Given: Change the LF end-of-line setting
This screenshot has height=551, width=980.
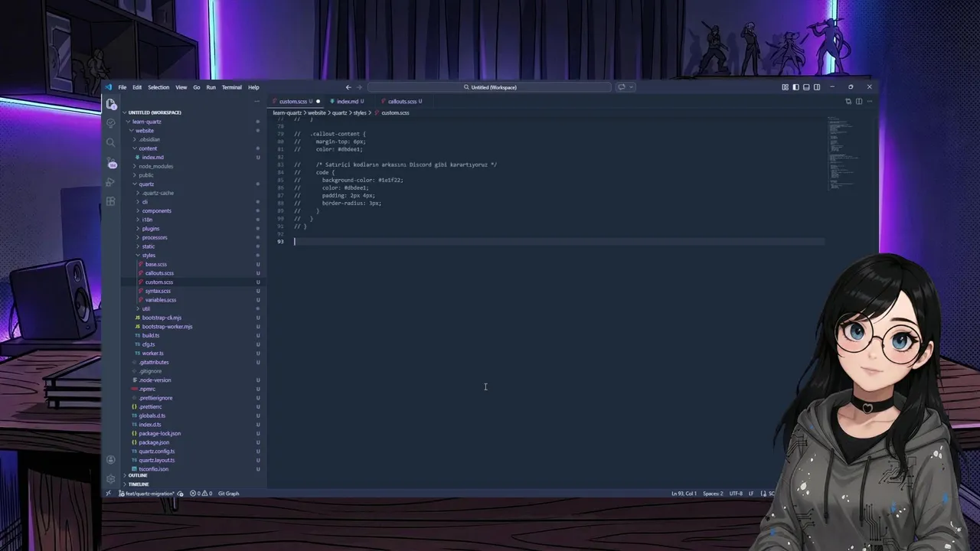Looking at the screenshot, I should click(751, 494).
